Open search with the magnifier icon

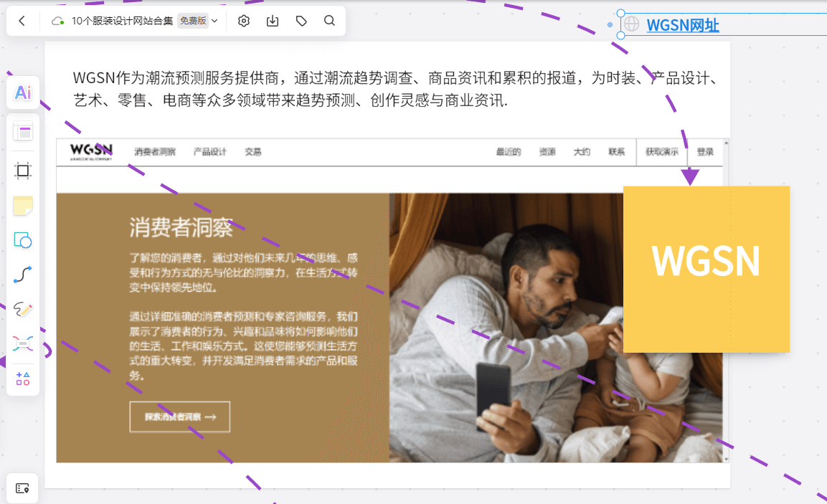tap(330, 21)
